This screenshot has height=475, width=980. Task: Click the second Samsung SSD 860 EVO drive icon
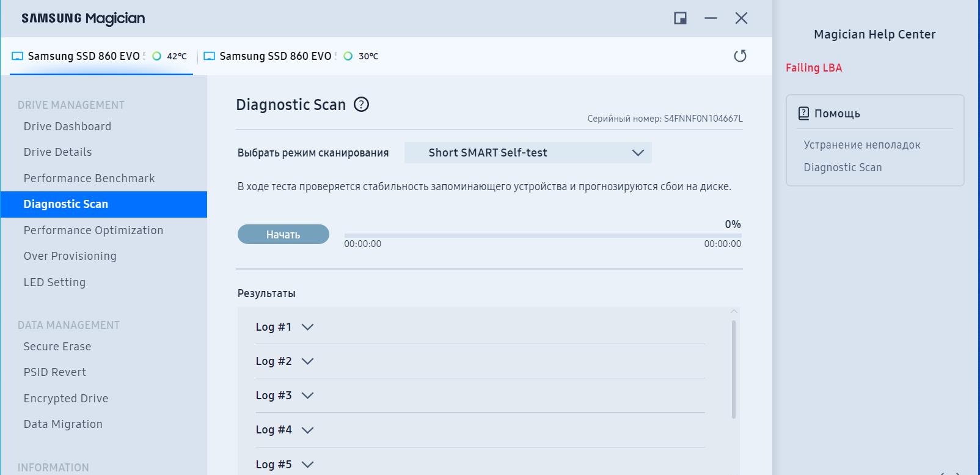pyautogui.click(x=209, y=56)
